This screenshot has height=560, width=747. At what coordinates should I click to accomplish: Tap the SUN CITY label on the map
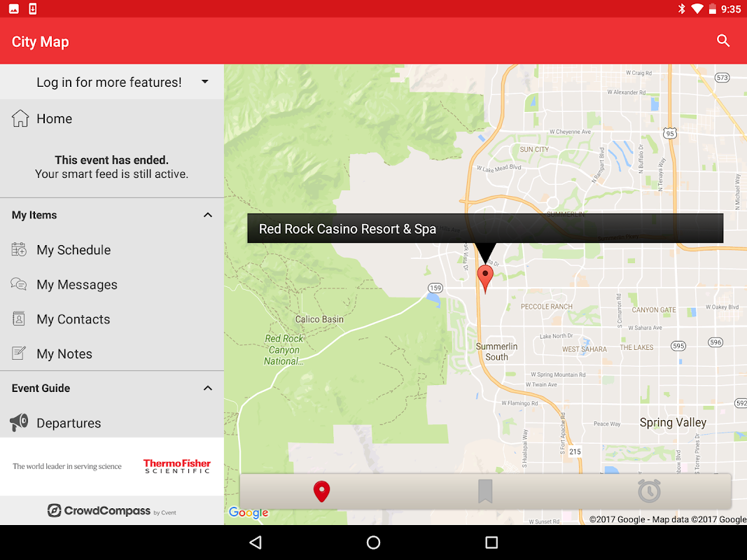[534, 150]
